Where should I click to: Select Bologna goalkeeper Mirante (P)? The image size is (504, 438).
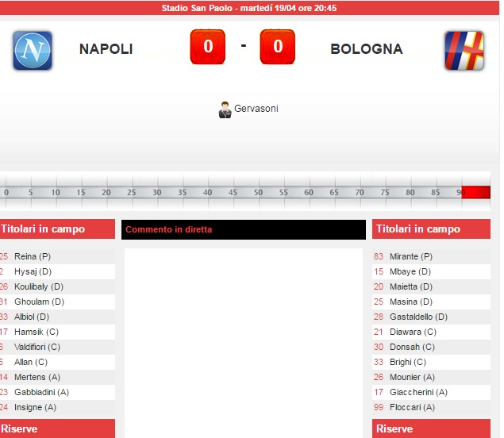[x=411, y=256]
